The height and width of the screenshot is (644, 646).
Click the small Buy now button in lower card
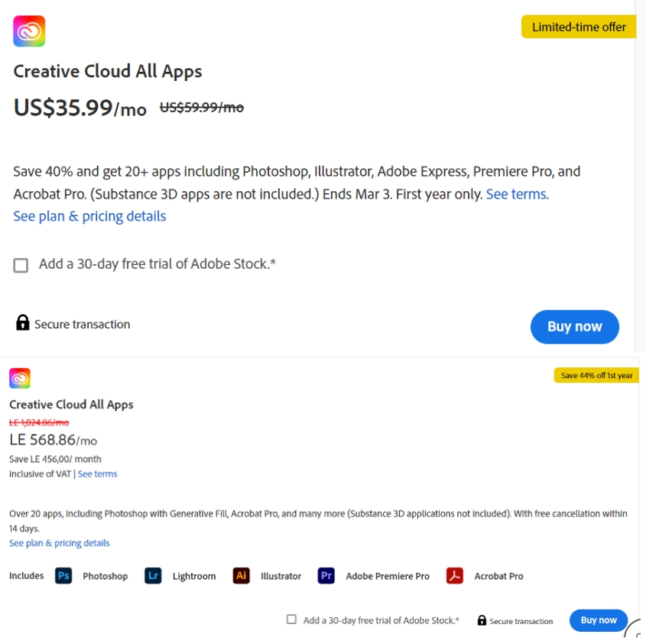(x=598, y=620)
